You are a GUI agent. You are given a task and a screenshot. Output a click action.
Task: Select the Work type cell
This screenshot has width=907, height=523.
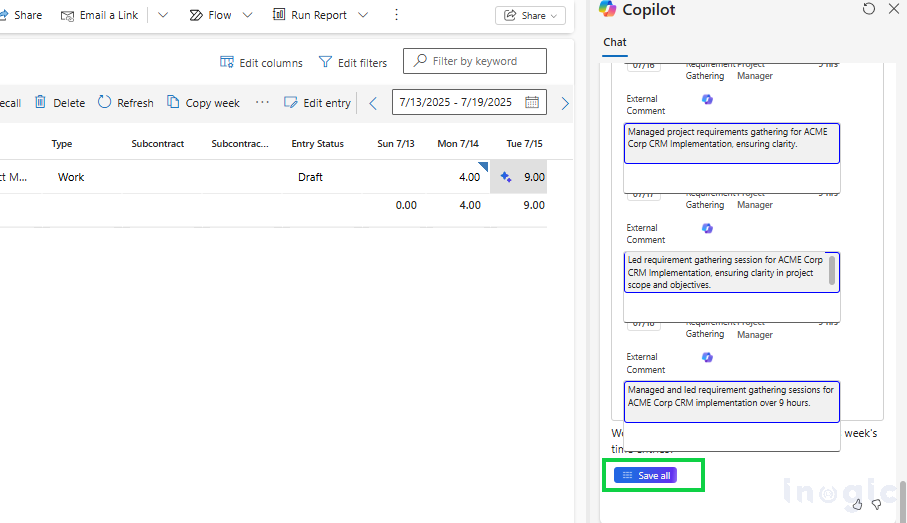tap(71, 177)
